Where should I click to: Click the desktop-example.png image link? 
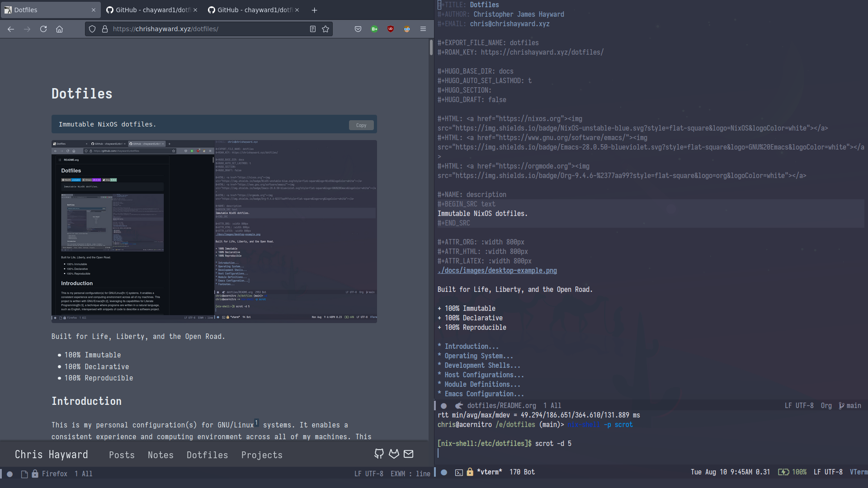[x=497, y=271]
